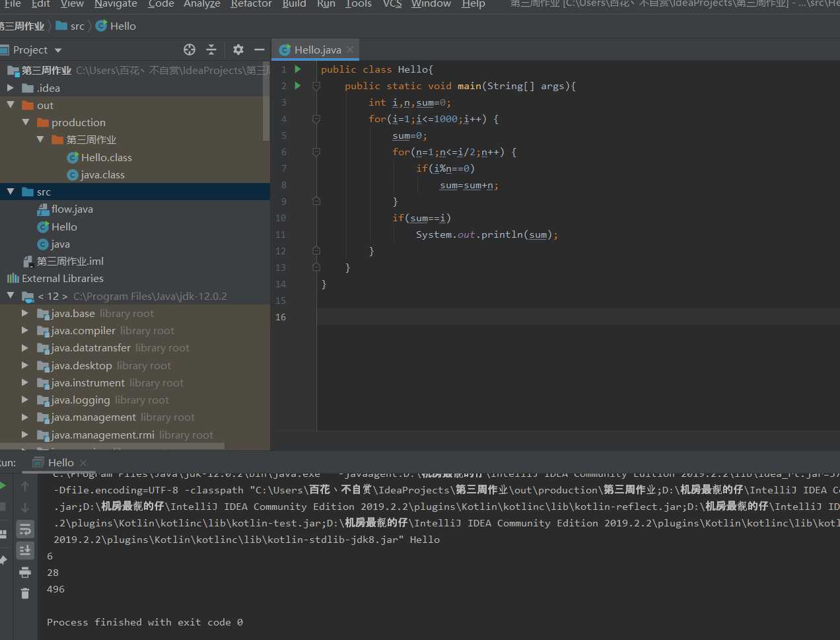The width and height of the screenshot is (840, 640).
Task: Collapse the production folder
Action: coord(25,122)
